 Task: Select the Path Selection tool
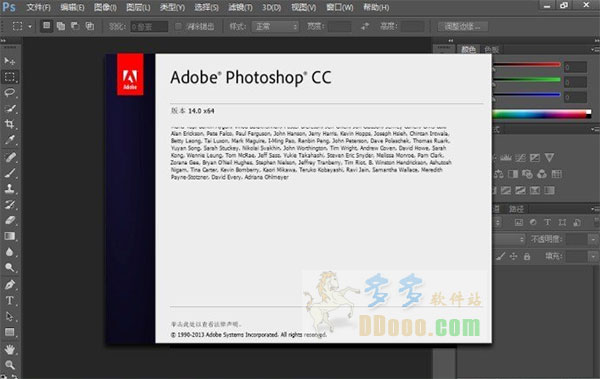[10, 316]
